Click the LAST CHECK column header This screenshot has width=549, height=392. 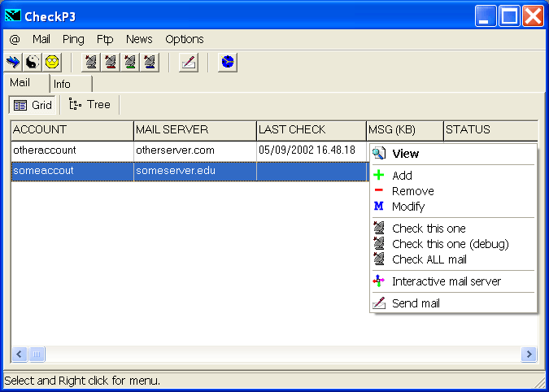point(312,130)
